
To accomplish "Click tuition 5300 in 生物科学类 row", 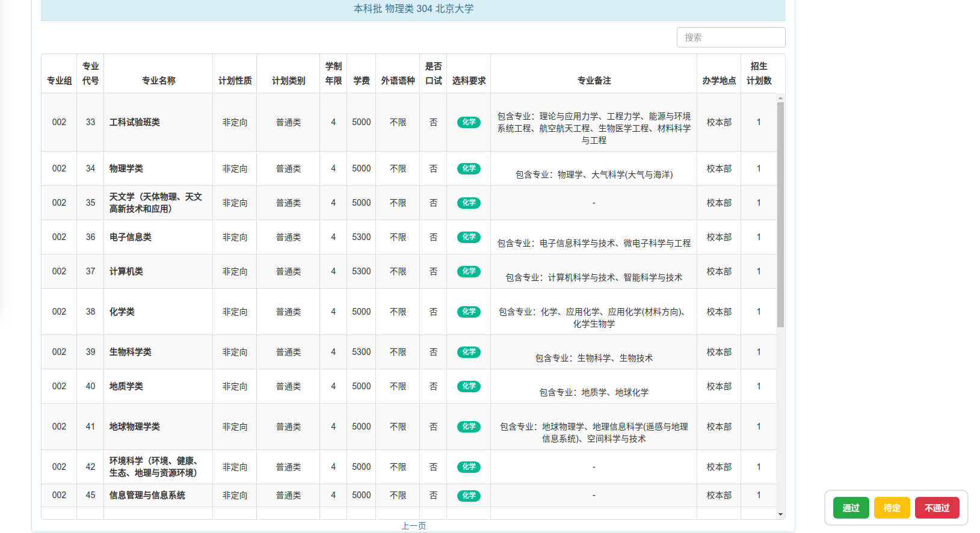I will [x=362, y=352].
